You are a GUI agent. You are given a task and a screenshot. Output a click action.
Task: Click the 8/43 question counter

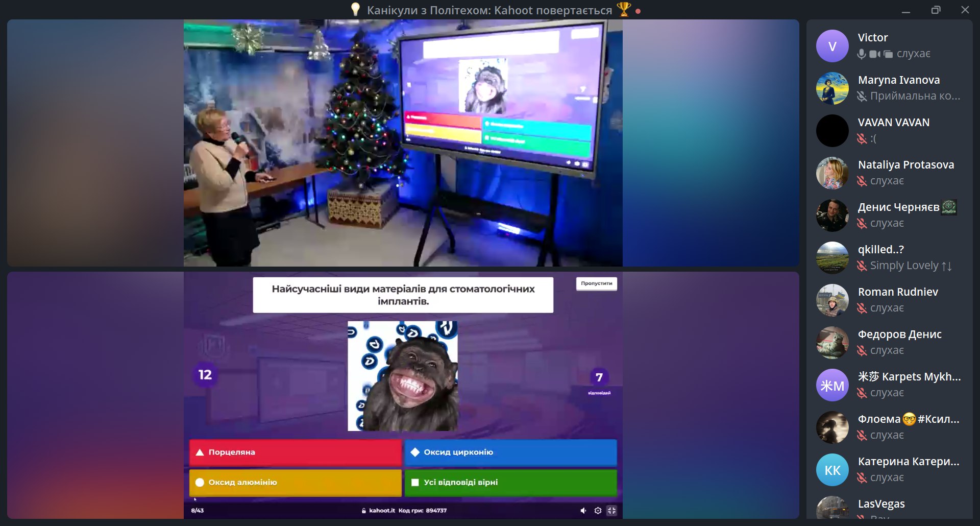click(198, 511)
